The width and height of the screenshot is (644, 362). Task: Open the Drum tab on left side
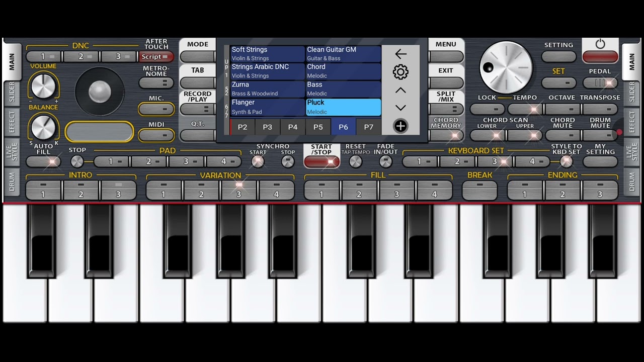click(12, 183)
